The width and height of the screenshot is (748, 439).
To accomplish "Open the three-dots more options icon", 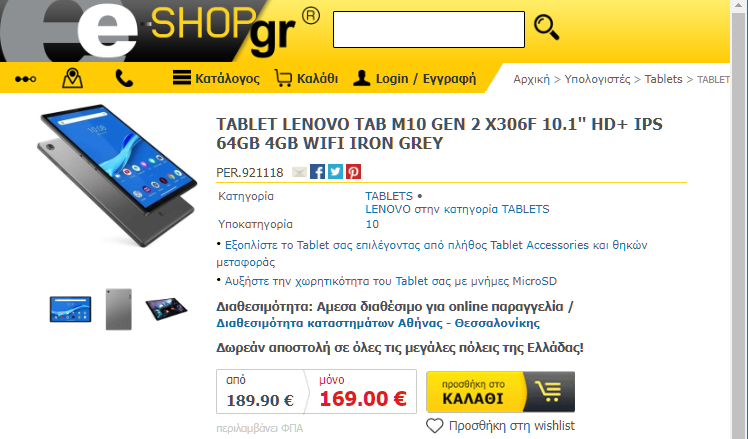I will pyautogui.click(x=26, y=79).
